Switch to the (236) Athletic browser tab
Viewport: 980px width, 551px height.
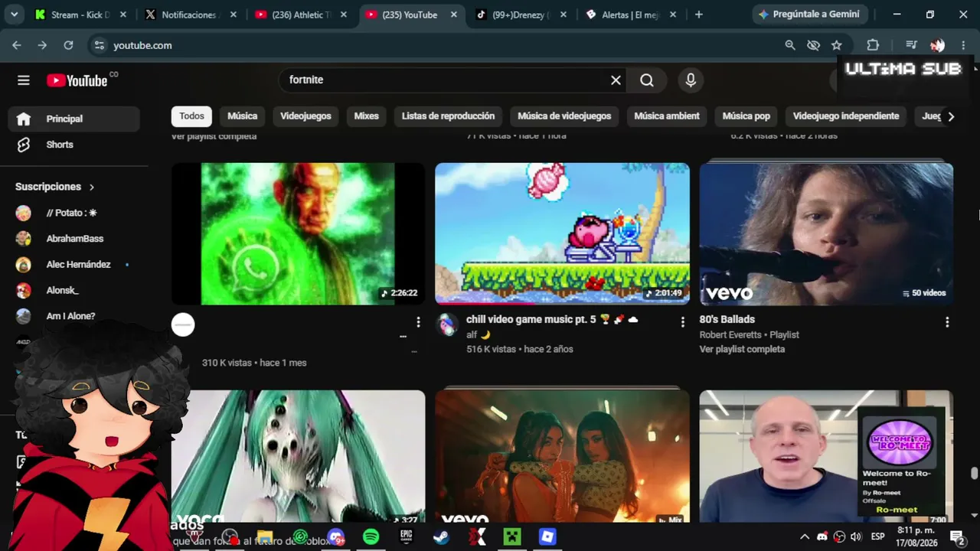pos(302,15)
